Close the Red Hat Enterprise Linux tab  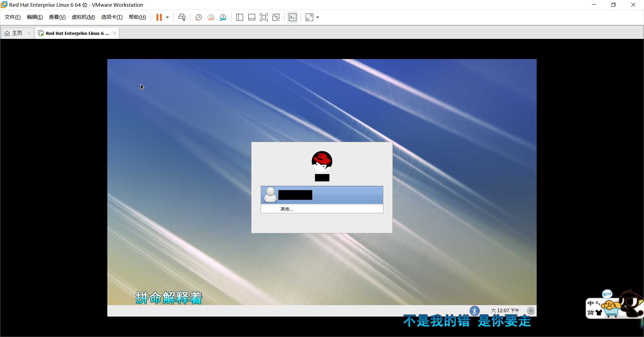click(x=115, y=33)
